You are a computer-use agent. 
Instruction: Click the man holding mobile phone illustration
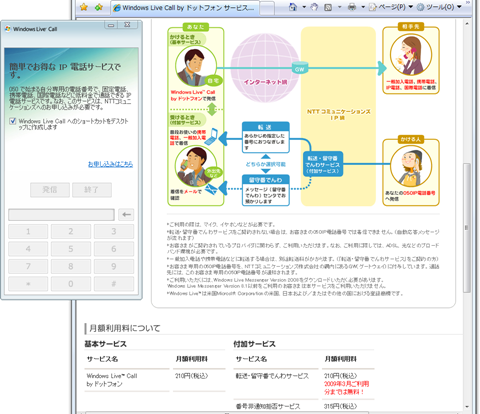click(195, 166)
